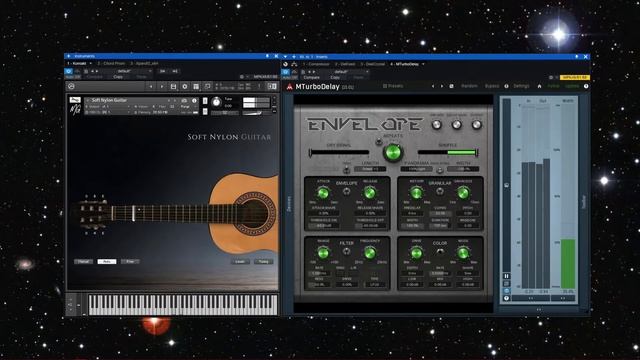The width and height of the screenshot is (640, 360).
Task: Open Settings in the MTurboDelay toolbar
Action: [521, 86]
